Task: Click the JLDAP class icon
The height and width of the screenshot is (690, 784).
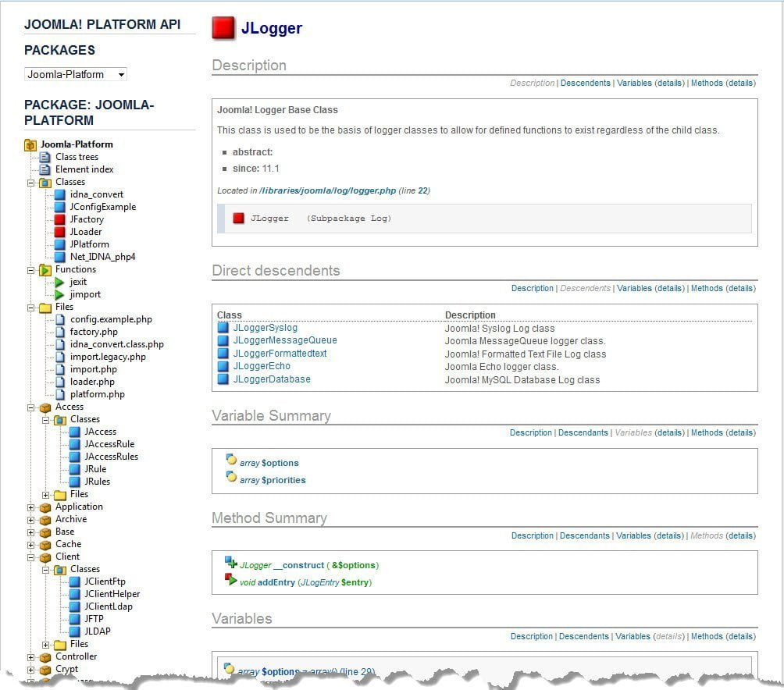Action: [74, 631]
